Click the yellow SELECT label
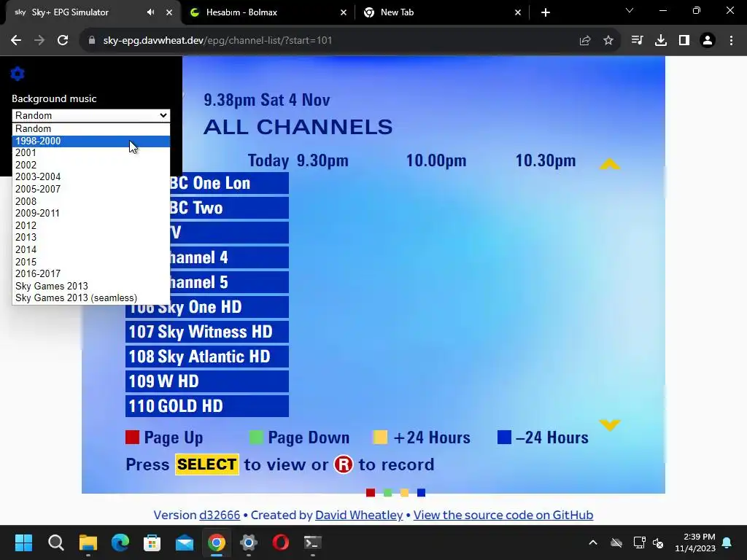This screenshot has height=560, width=747. tap(206, 464)
